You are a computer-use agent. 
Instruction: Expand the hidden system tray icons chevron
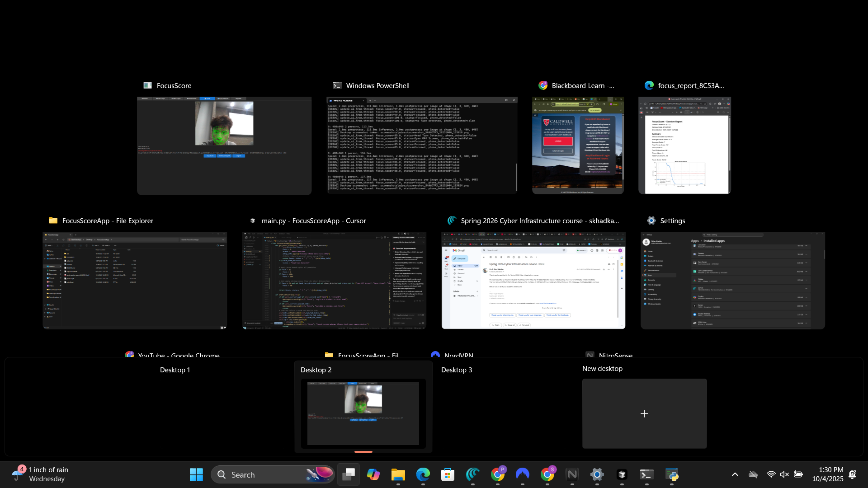(735, 474)
